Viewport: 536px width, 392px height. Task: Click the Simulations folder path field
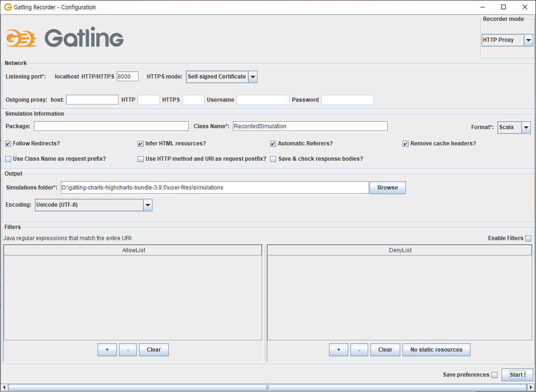coord(215,188)
